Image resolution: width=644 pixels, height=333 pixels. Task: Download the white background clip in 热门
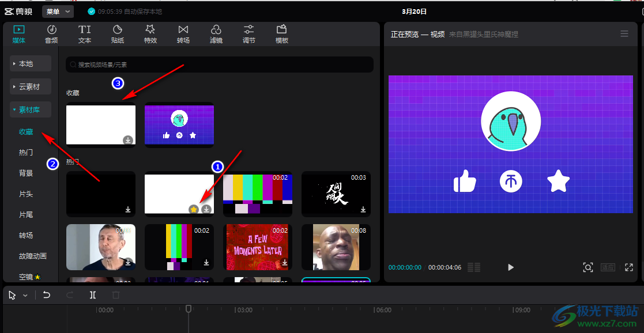click(x=206, y=209)
